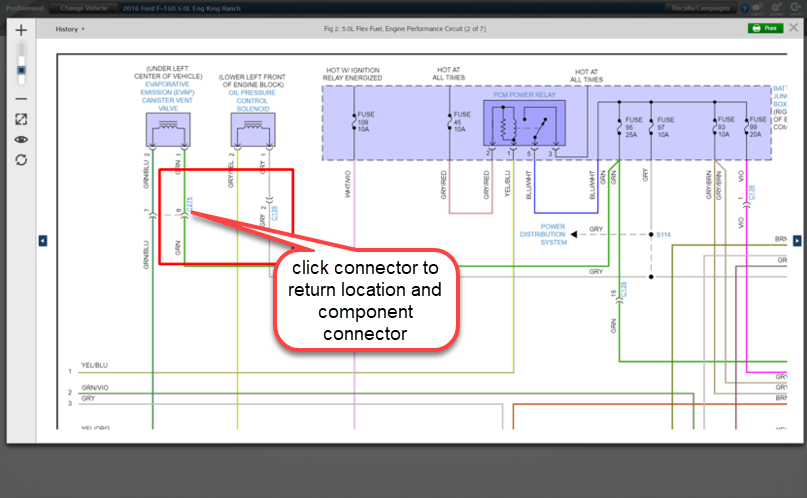Select the Power Distribution System link
Screen dimensions: 807x498
543,234
